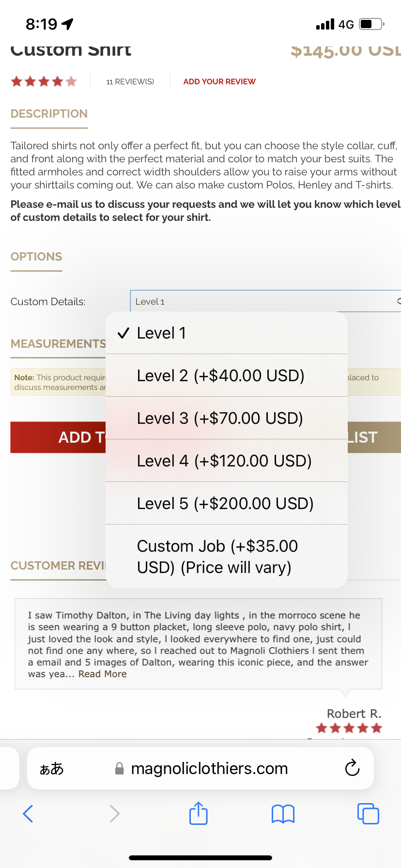Viewport: 401px width, 868px height.
Task: Open 11 Review(s) link
Action: point(130,81)
